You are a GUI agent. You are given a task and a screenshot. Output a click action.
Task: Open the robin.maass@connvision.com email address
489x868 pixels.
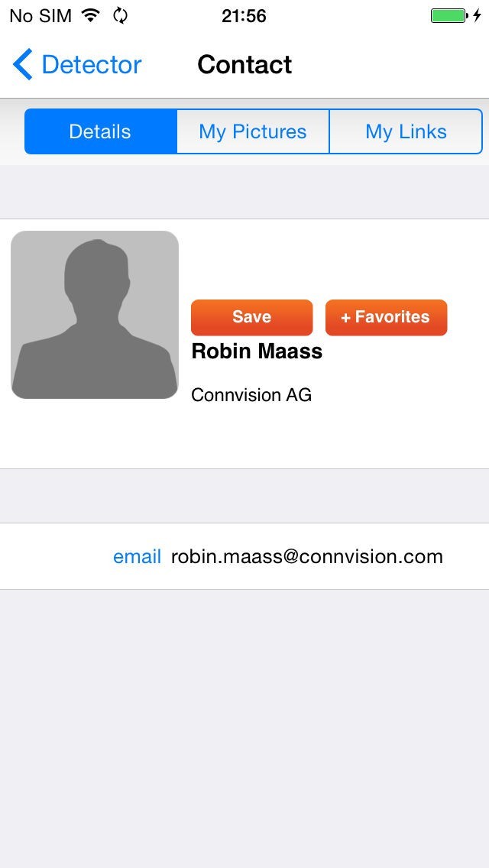[306, 556]
